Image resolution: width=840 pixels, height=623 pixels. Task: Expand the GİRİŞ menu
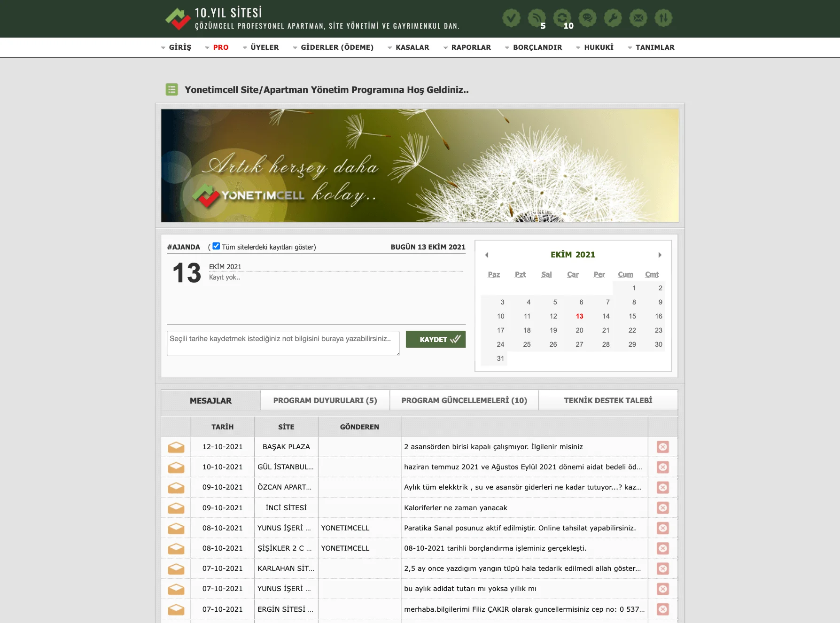tap(176, 47)
